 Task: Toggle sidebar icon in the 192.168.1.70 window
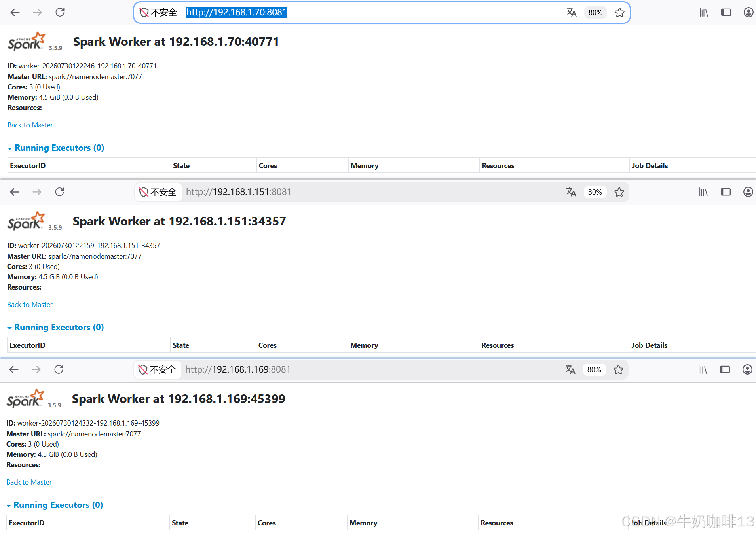(726, 13)
